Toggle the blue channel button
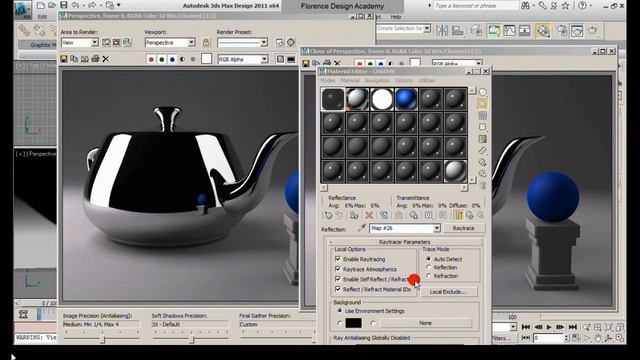Image resolution: width=640 pixels, height=360 pixels. pyautogui.click(x=172, y=59)
